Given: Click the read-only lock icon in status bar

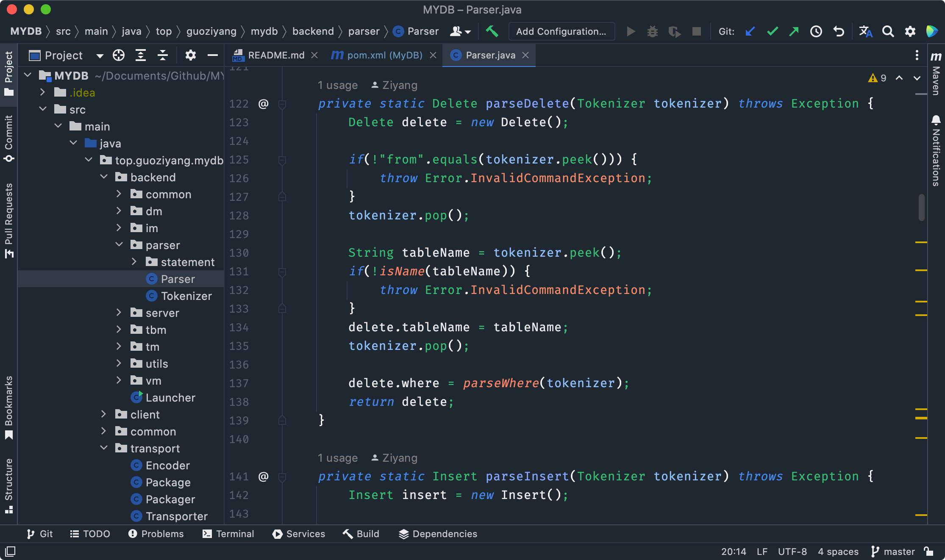Looking at the screenshot, I should point(929,551).
